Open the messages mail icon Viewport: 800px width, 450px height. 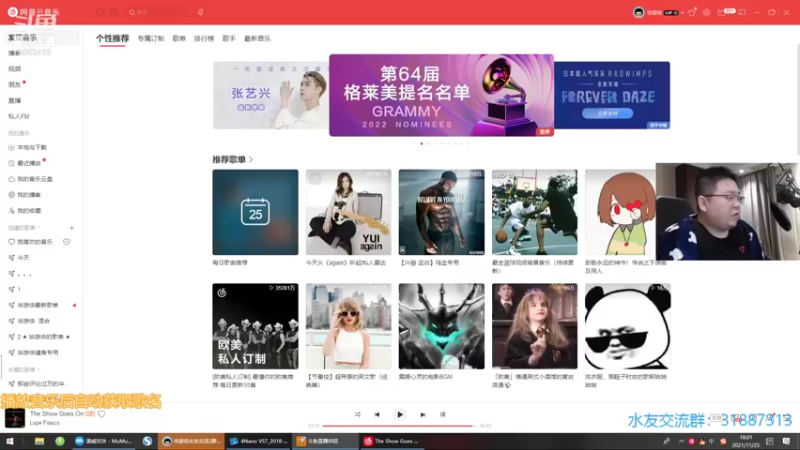click(x=721, y=12)
